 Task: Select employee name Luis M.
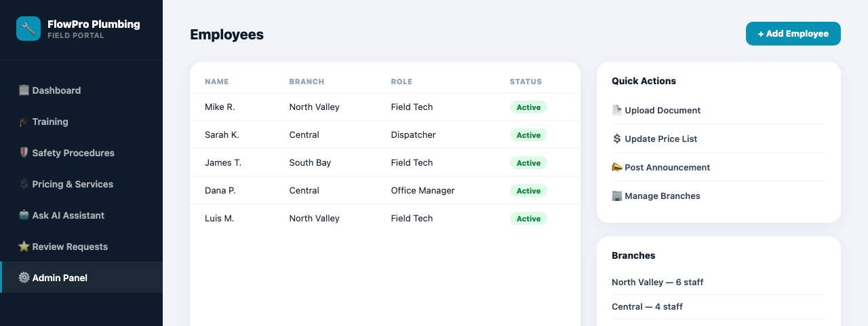click(220, 219)
